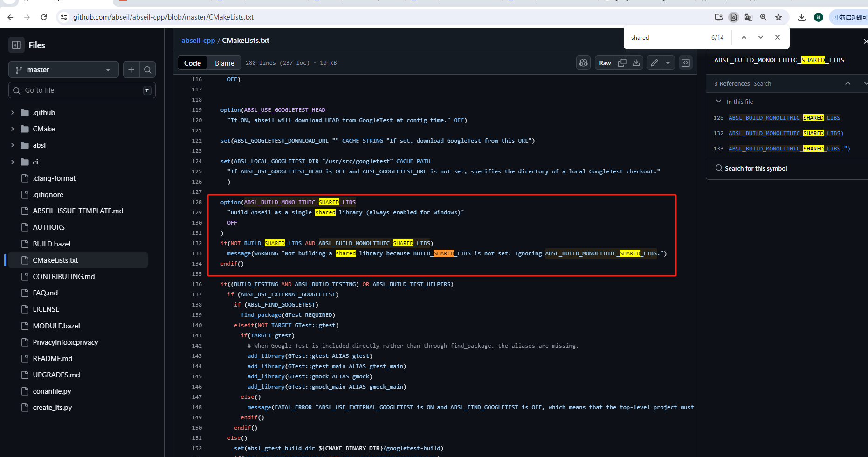Collapse the In this file group
The width and height of the screenshot is (868, 457).
tap(719, 101)
